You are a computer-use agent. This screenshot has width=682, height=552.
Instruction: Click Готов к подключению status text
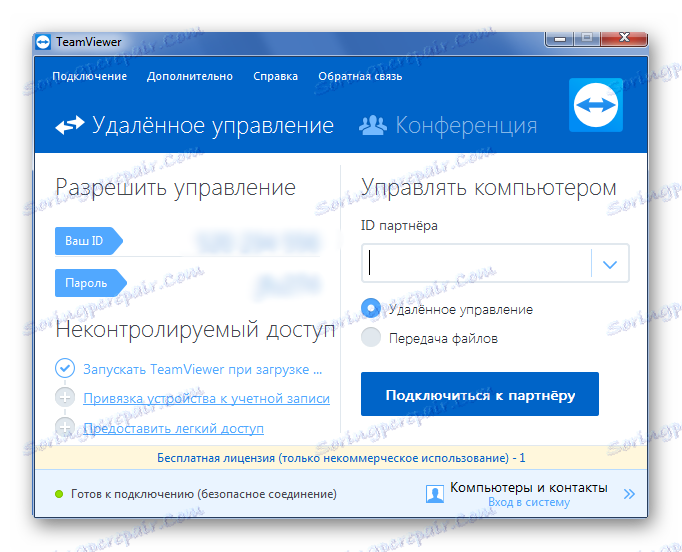(x=204, y=494)
